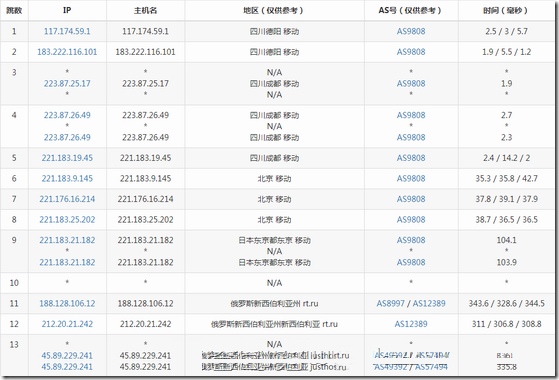Click AS9808 link in hop 8 row
The image size is (559, 380).
coord(411,220)
